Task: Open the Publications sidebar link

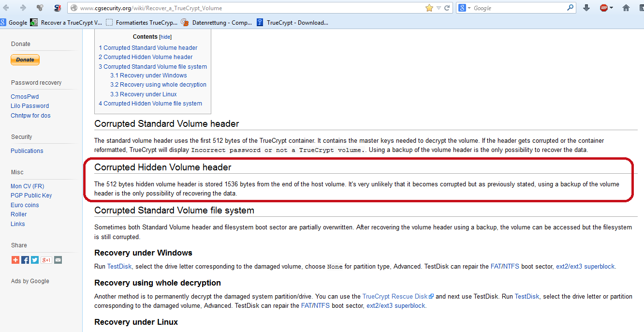Action: pyautogui.click(x=27, y=151)
